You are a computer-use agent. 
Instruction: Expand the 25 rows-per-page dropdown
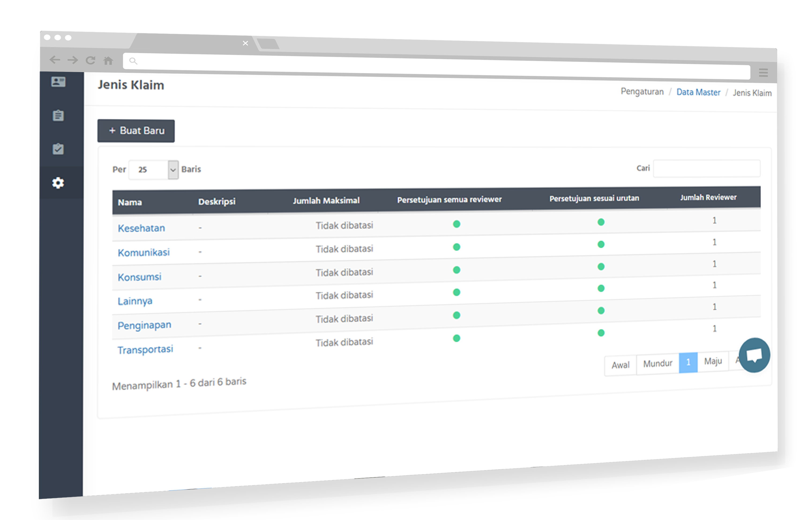click(x=173, y=170)
